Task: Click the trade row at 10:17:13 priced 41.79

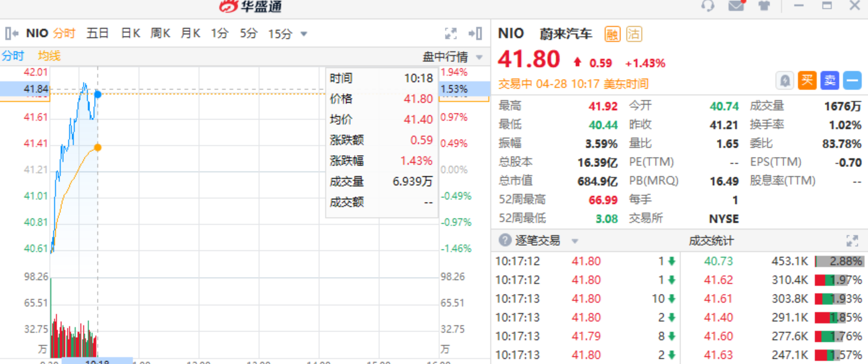Action: click(x=585, y=336)
